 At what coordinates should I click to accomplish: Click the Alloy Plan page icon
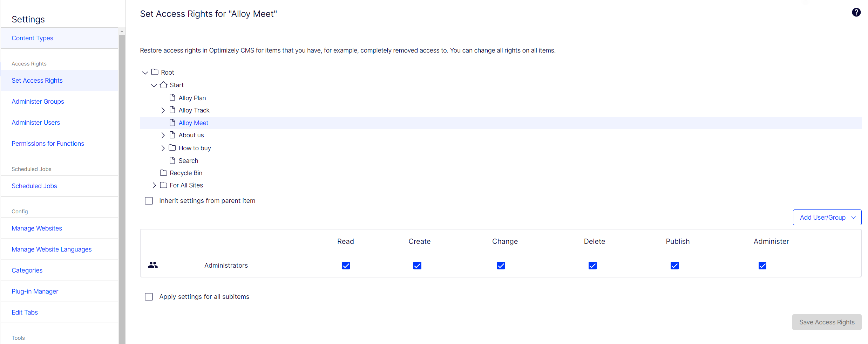[172, 98]
